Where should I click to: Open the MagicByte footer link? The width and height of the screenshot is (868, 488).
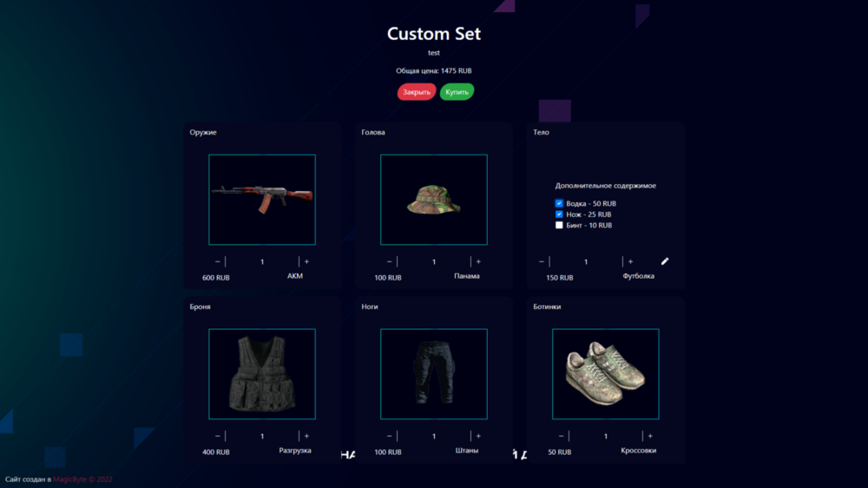coord(82,479)
